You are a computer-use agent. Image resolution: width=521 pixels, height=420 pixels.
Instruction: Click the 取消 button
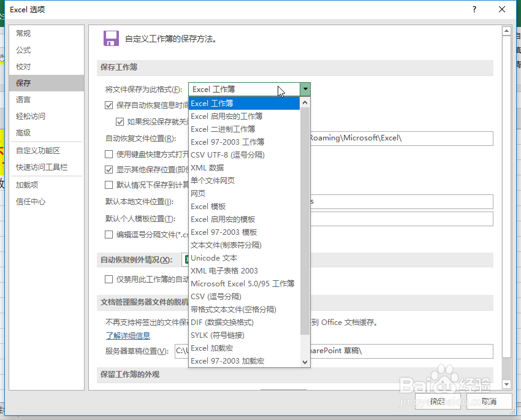[x=489, y=402]
